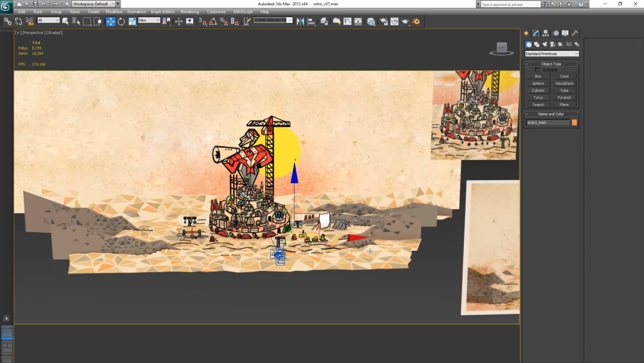The image size is (644, 363).
Task: Click the Align tool
Action: tap(311, 21)
